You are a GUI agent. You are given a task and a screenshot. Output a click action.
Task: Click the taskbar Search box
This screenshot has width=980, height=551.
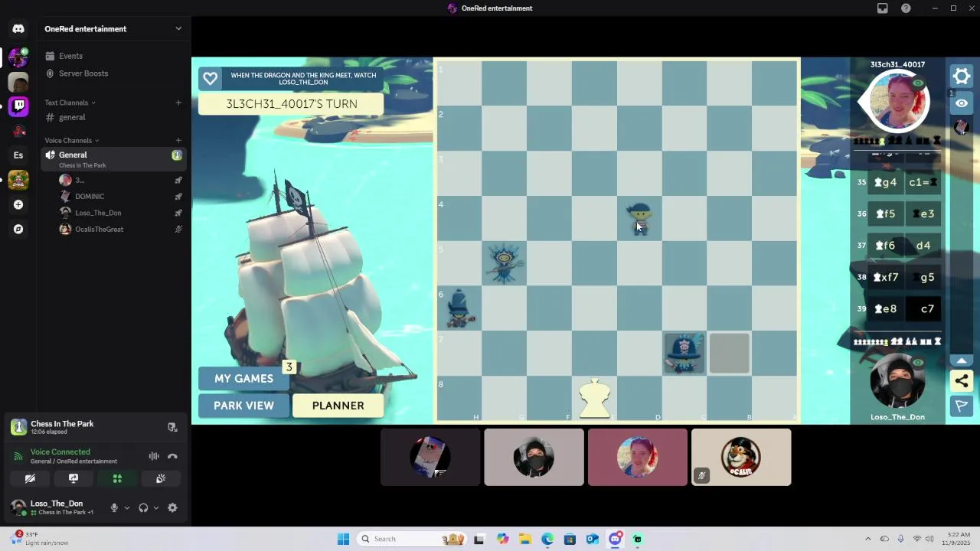[x=412, y=539]
